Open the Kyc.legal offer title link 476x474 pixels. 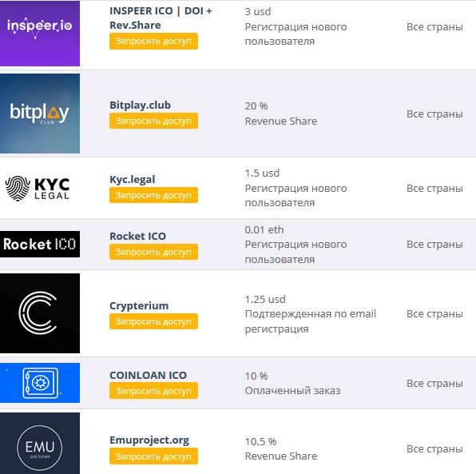[x=132, y=180]
